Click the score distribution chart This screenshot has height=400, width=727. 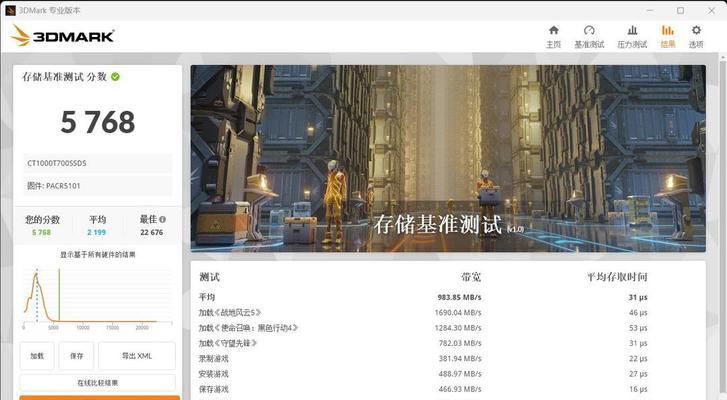pyautogui.click(x=97, y=298)
